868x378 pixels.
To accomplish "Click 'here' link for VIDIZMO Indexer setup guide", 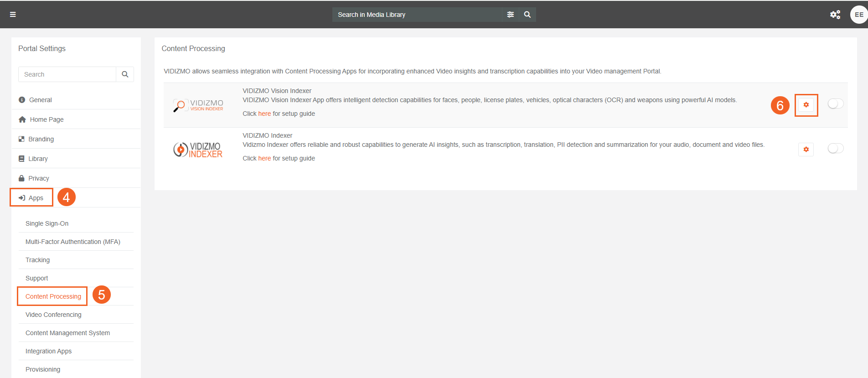I will pyautogui.click(x=264, y=158).
